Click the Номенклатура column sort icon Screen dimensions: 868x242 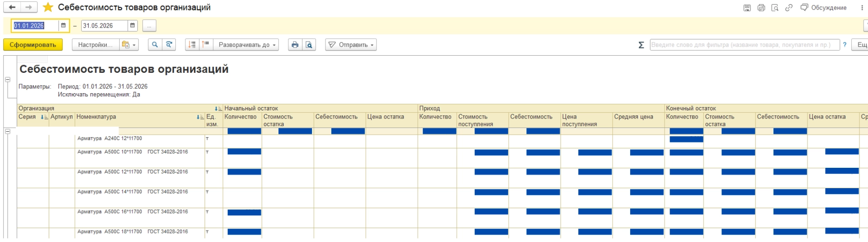[x=200, y=117]
